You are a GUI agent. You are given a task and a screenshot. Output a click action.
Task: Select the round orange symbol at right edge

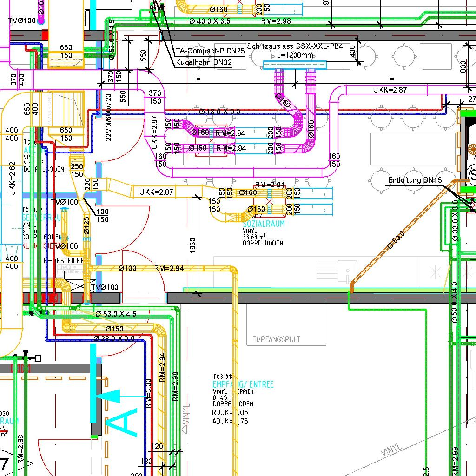click(x=472, y=149)
